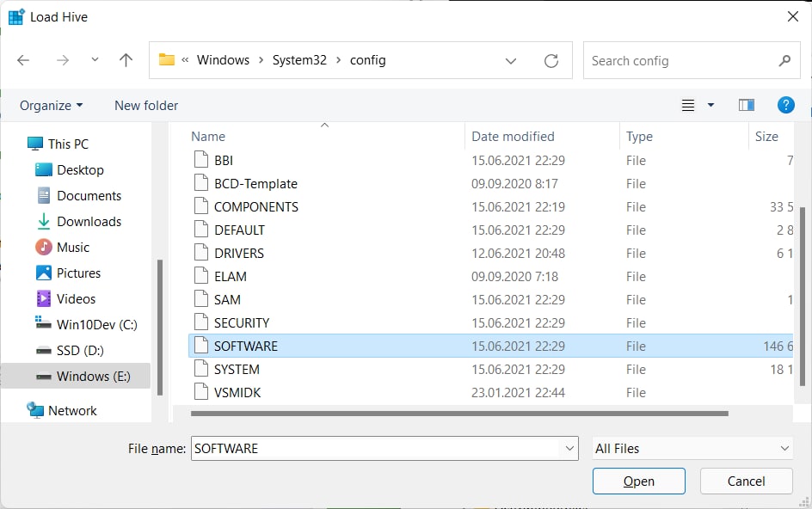
Task: Select the SYSTEM file
Action: click(491, 369)
